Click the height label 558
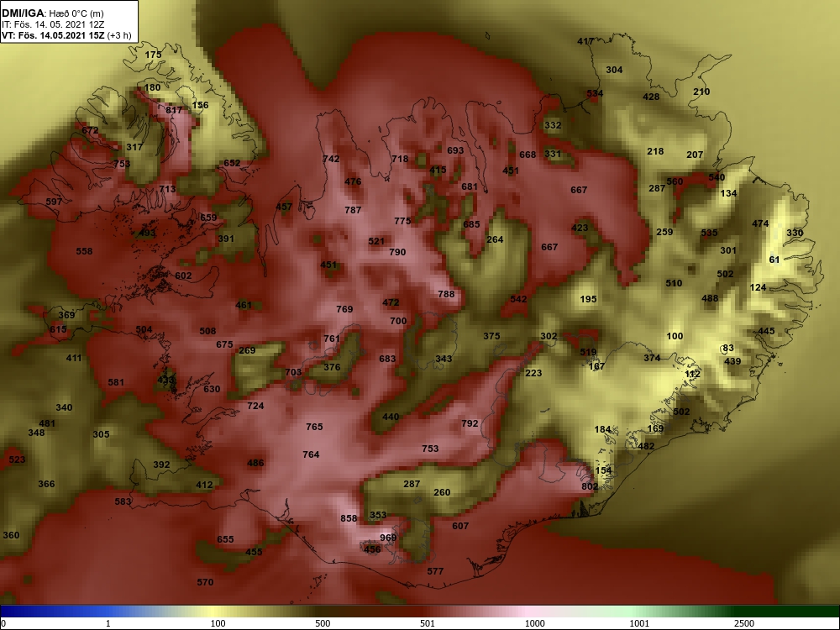Viewport: 840px width, 630px height. click(x=84, y=250)
